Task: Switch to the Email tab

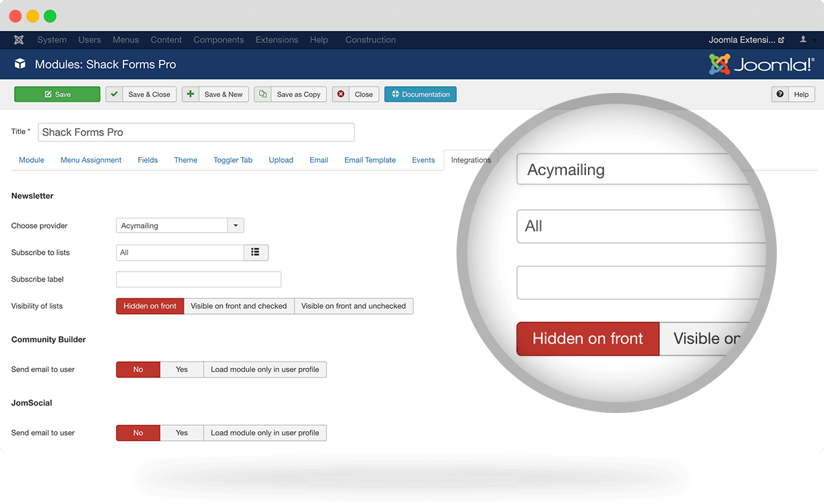Action: pos(319,160)
